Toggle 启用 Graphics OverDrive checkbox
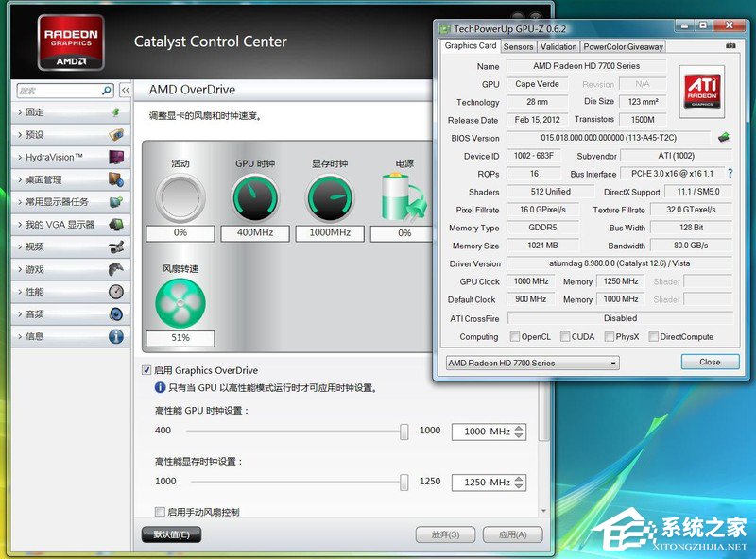Screen dimensions: 756x559 pos(146,370)
